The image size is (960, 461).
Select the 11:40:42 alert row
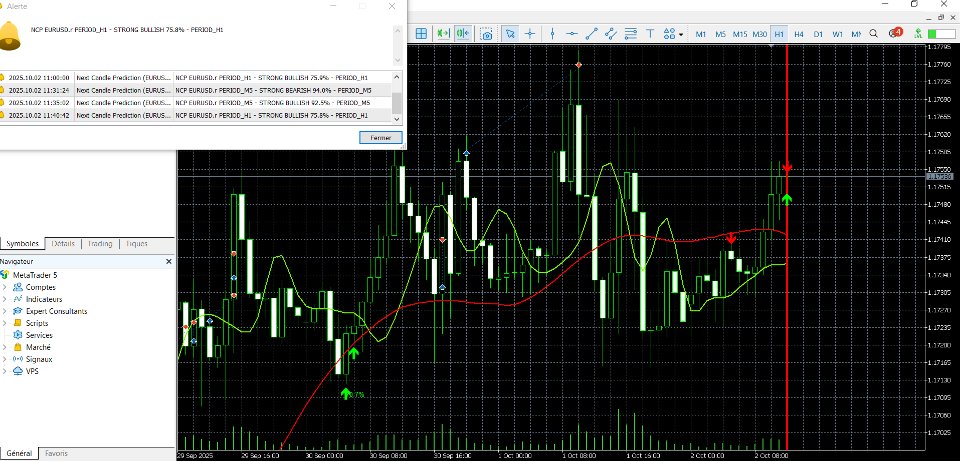click(x=195, y=114)
